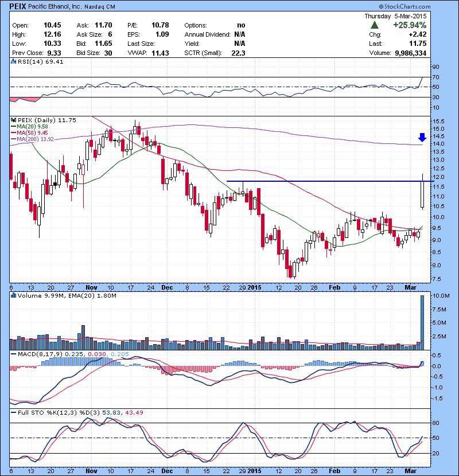Click the Open price 10.45
Viewport: 459px width, 476px height.
52,25
